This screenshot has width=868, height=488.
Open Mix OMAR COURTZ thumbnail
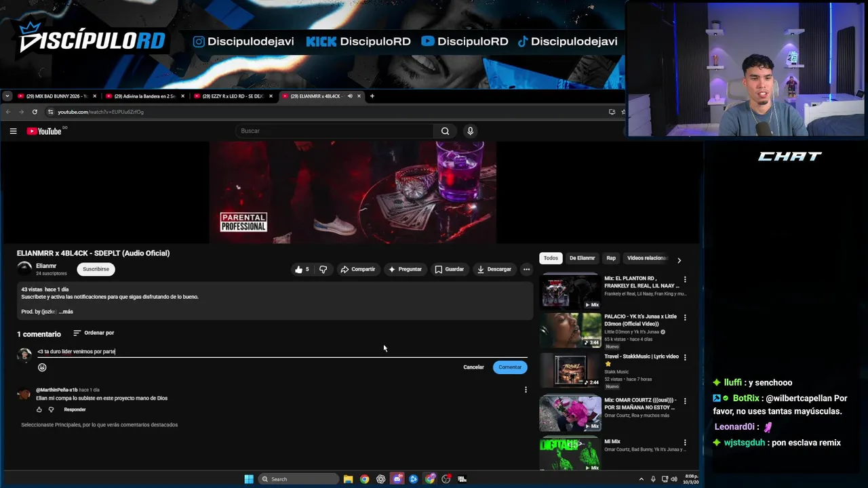570,412
